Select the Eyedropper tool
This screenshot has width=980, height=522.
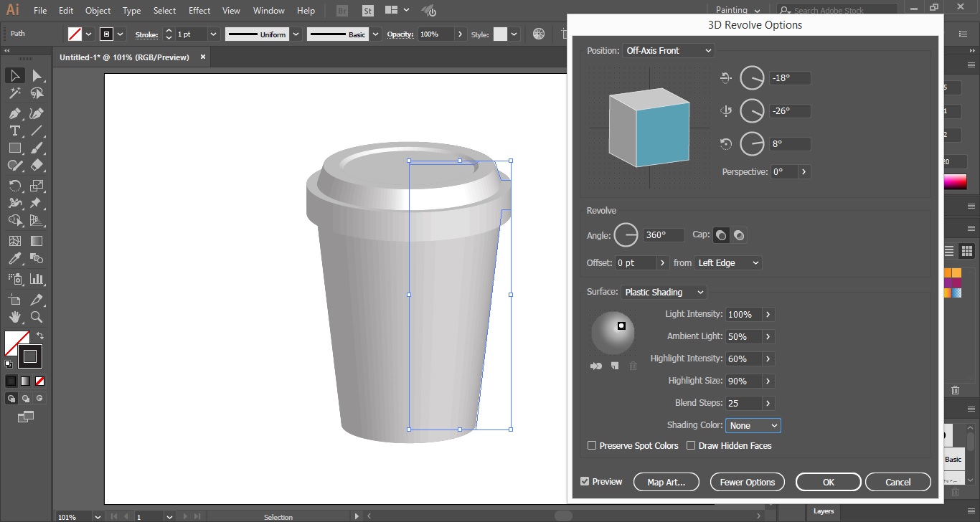[14, 260]
